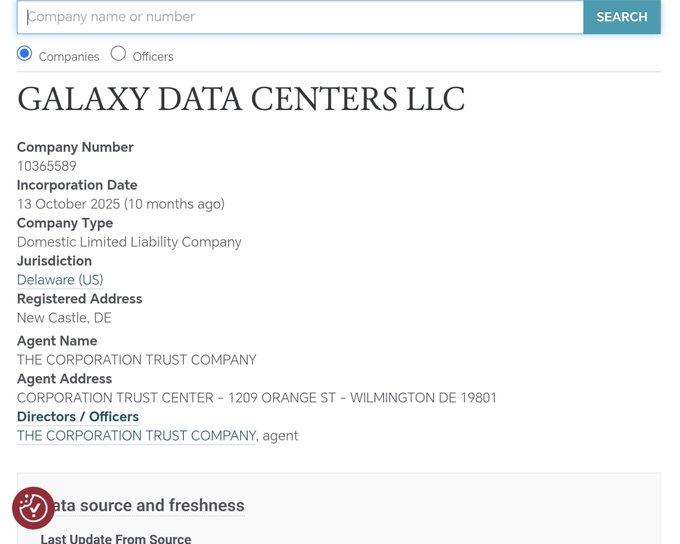Click the Data source and freshness heading
Viewport: 680px width, 544px height.
(x=147, y=505)
